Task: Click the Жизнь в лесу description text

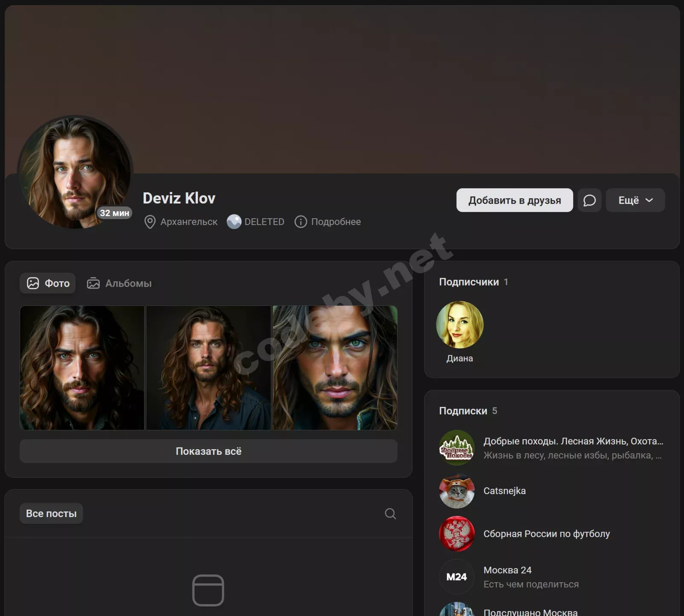Action: [572, 455]
